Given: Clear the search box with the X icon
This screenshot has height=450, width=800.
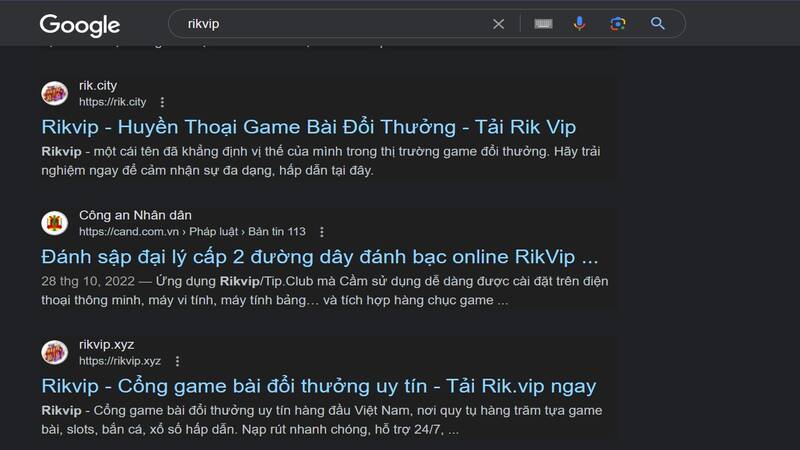Looking at the screenshot, I should 498,24.
